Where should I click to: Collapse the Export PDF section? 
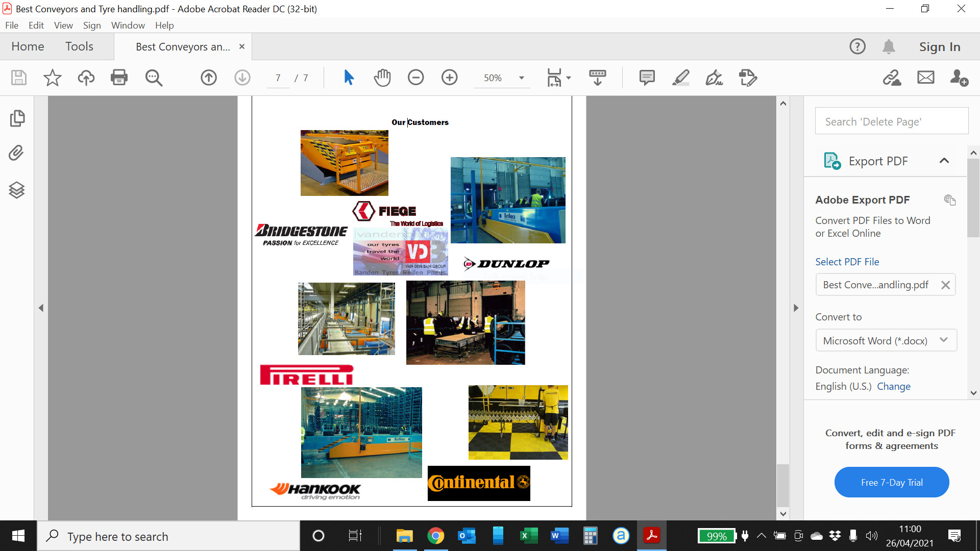(944, 161)
